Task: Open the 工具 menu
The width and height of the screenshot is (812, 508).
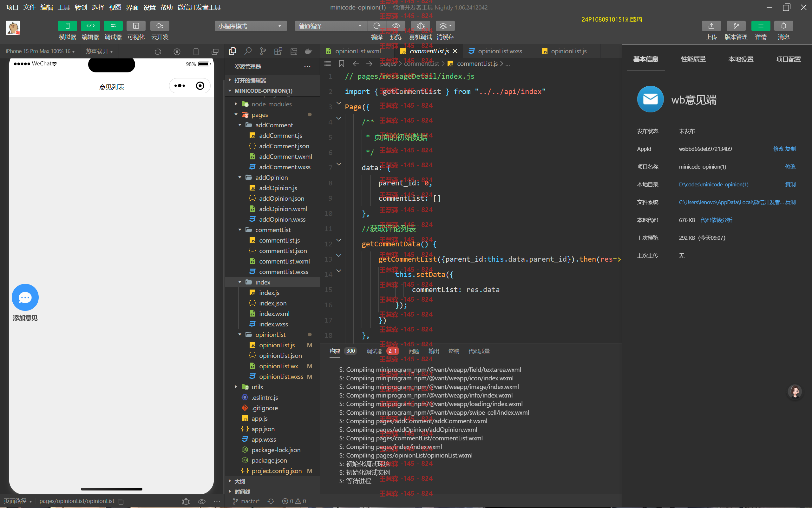Action: point(63,7)
